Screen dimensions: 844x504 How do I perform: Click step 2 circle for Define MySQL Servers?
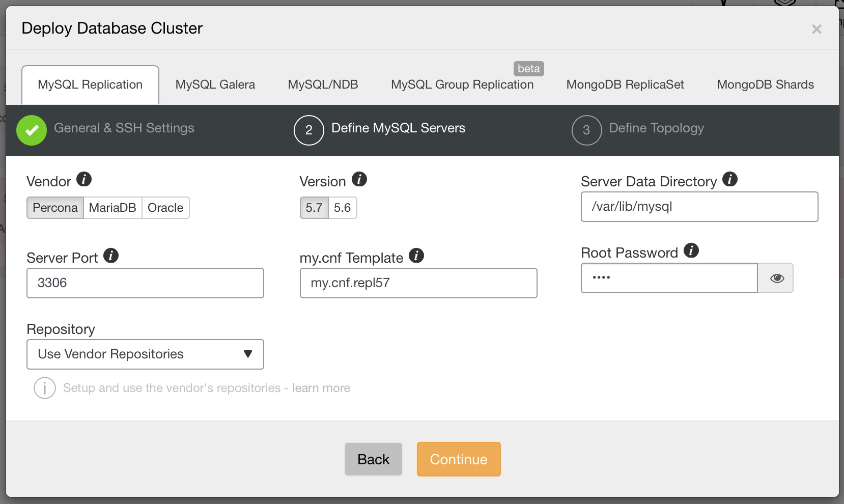(309, 130)
